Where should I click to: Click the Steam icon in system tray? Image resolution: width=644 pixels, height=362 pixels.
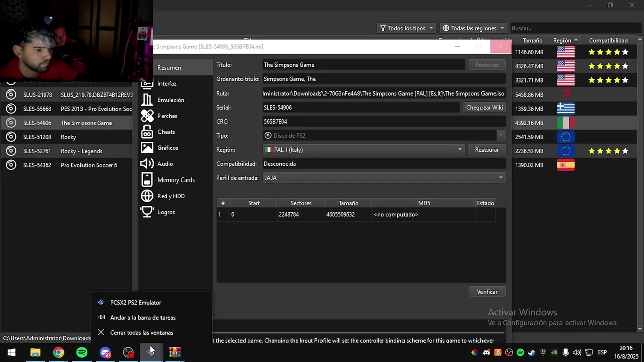click(531, 352)
